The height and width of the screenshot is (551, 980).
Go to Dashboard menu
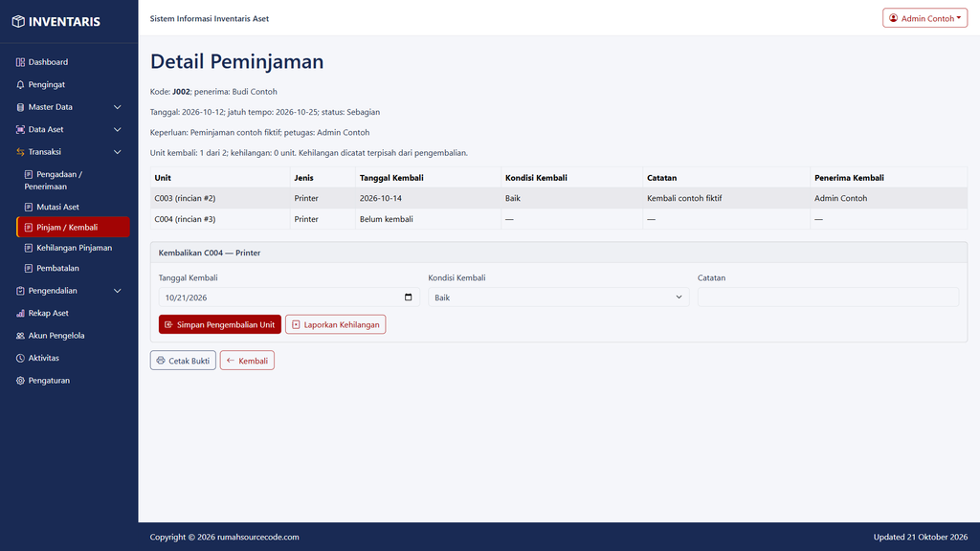coord(73,62)
